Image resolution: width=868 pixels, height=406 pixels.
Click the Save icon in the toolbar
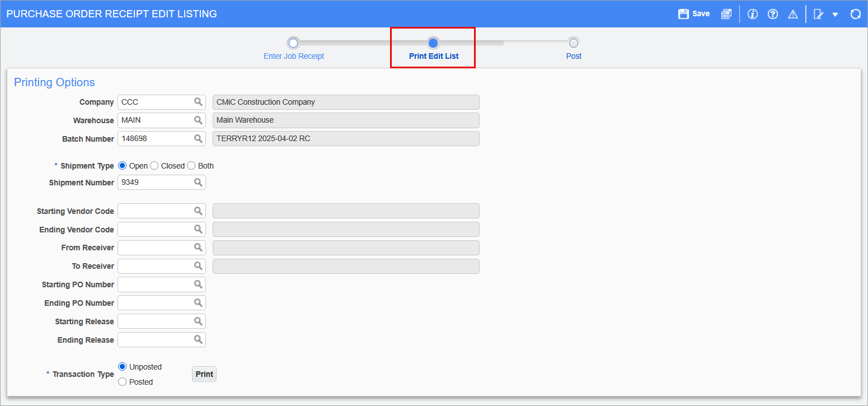click(694, 13)
